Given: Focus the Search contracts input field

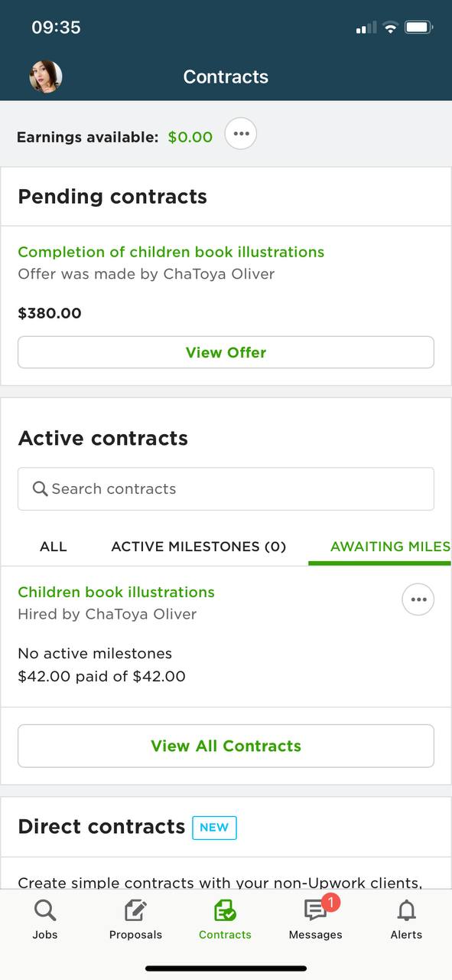Looking at the screenshot, I should [226, 488].
